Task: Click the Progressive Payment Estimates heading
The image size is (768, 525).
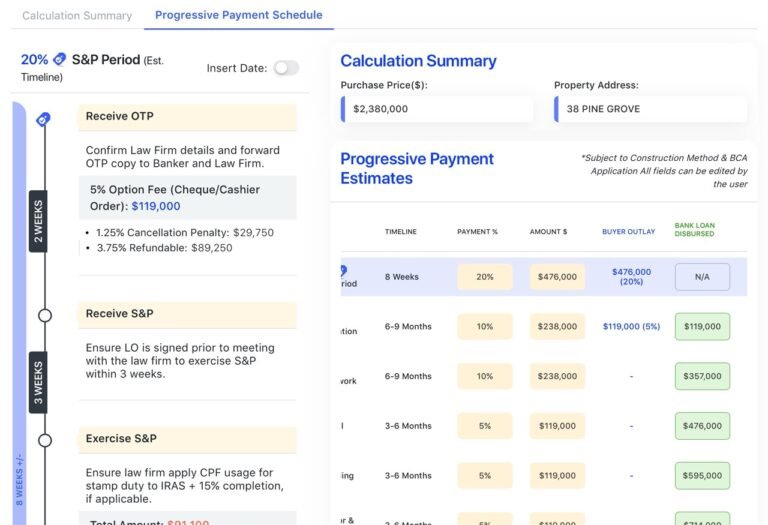Action: pos(417,168)
